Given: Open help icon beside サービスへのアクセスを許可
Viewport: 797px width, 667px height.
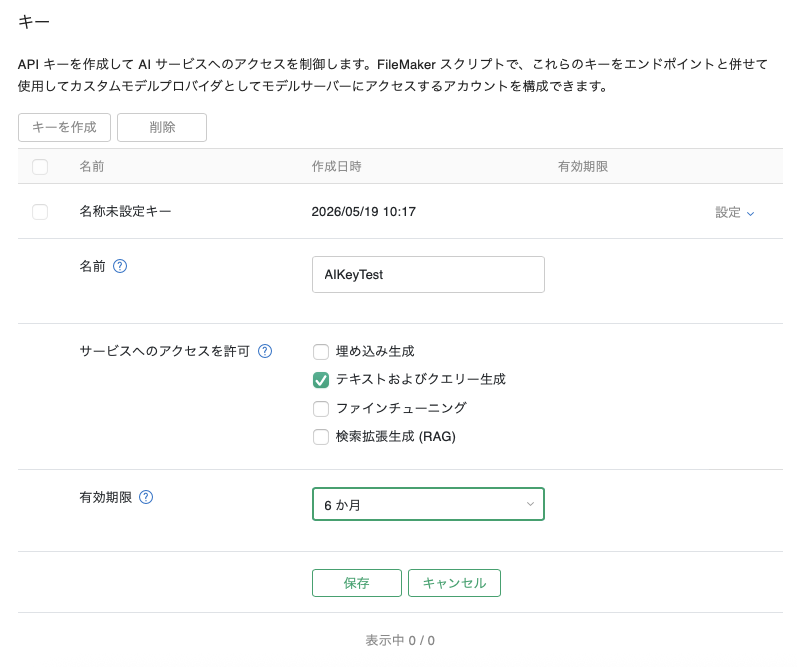Looking at the screenshot, I should [x=265, y=351].
